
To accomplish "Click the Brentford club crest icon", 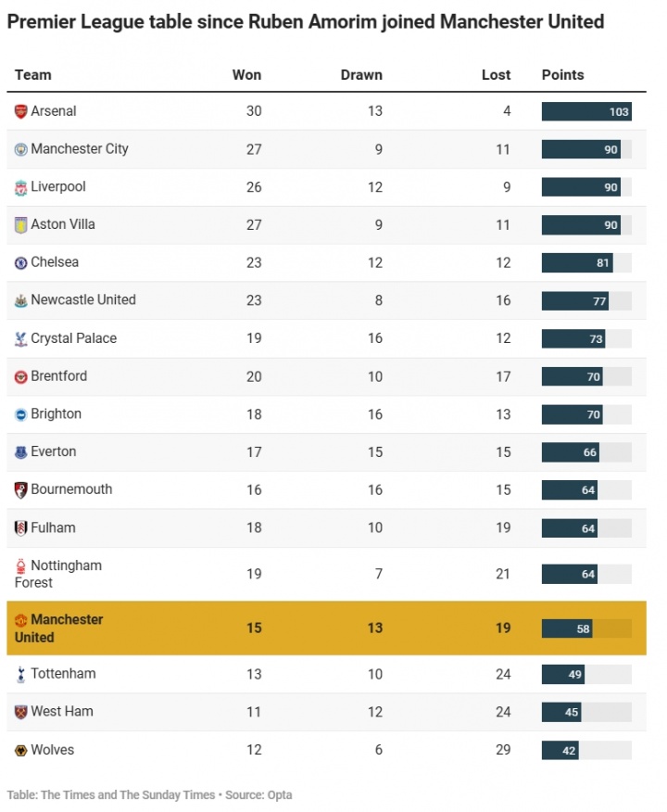I will coord(21,377).
